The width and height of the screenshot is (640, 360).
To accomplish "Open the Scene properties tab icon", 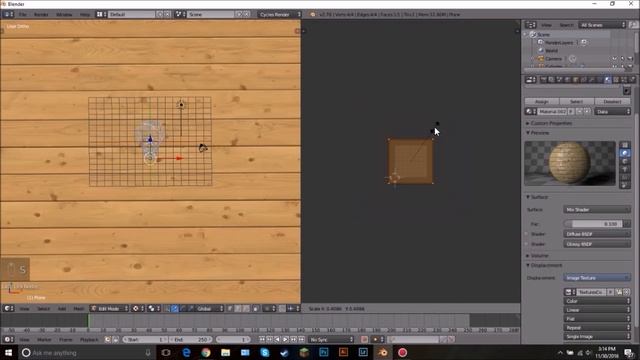I will click(560, 80).
